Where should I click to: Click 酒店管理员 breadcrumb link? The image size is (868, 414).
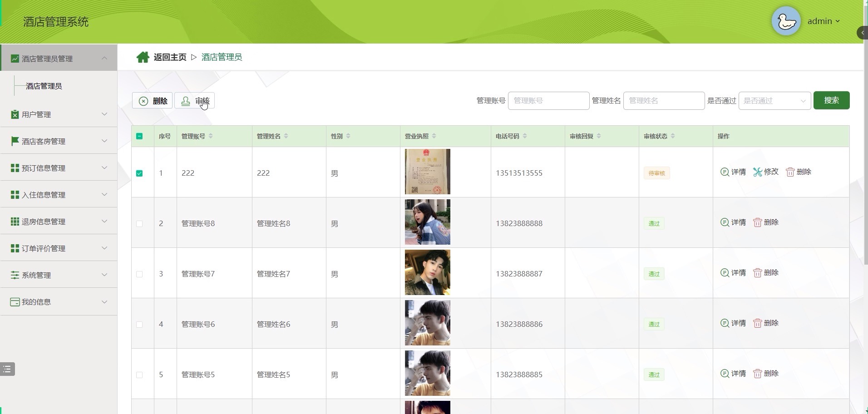pos(222,57)
